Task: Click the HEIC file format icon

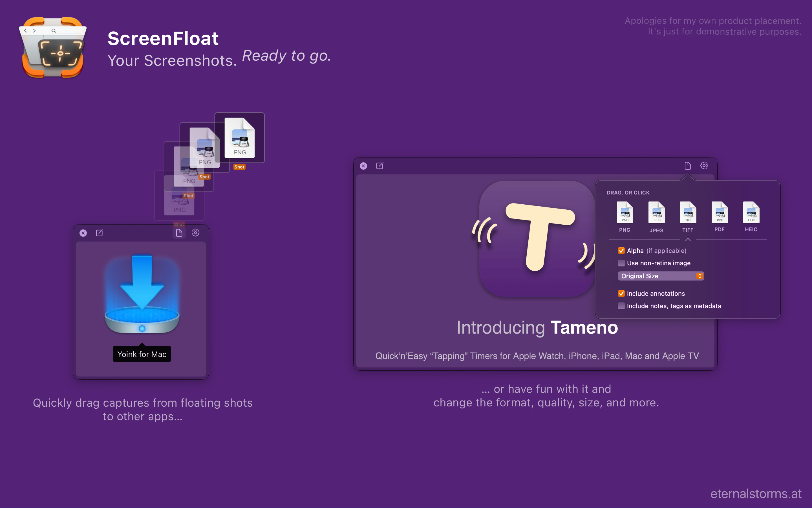Action: 751,212
